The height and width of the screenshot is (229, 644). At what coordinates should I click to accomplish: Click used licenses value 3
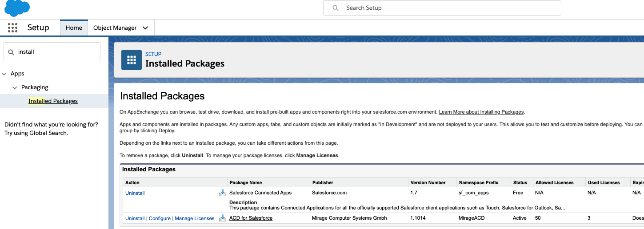589,218
